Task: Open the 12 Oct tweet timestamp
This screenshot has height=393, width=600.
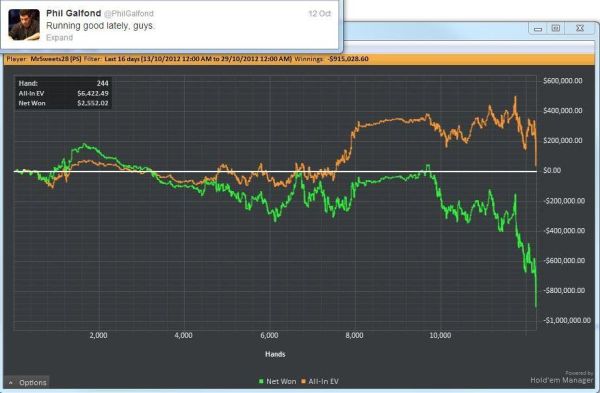Action: click(x=320, y=14)
